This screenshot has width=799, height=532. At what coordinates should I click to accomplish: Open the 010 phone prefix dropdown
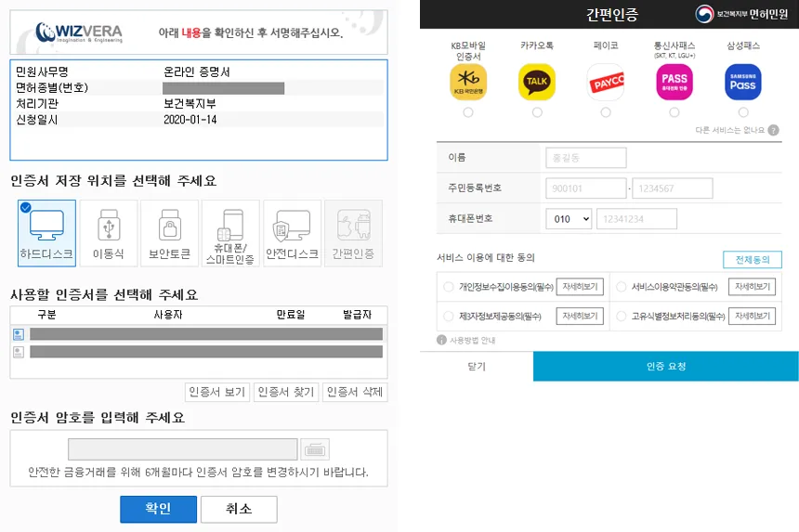569,219
